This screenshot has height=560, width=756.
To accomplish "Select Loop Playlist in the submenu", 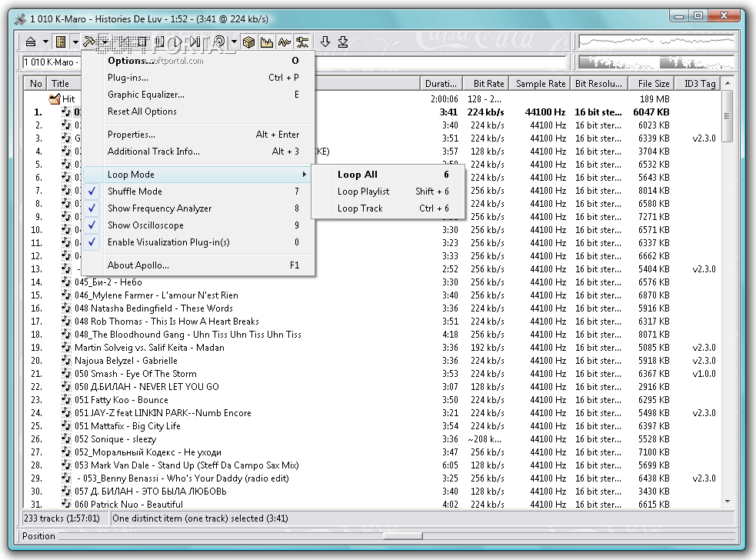I will (388, 192).
